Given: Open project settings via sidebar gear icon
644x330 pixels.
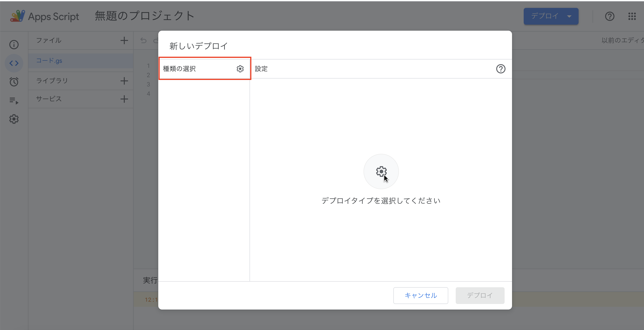Looking at the screenshot, I should pyautogui.click(x=14, y=119).
